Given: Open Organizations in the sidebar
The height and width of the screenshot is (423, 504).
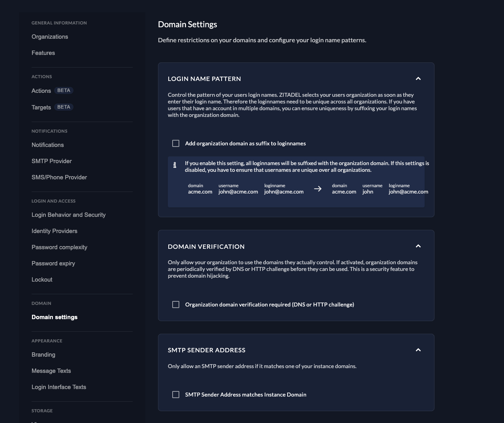Looking at the screenshot, I should coord(50,37).
